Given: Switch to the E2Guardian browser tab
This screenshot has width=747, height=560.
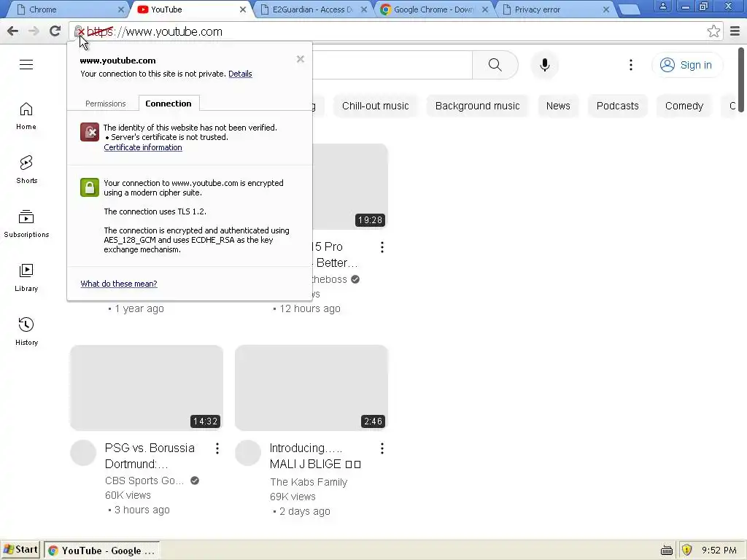Looking at the screenshot, I should point(312,9).
